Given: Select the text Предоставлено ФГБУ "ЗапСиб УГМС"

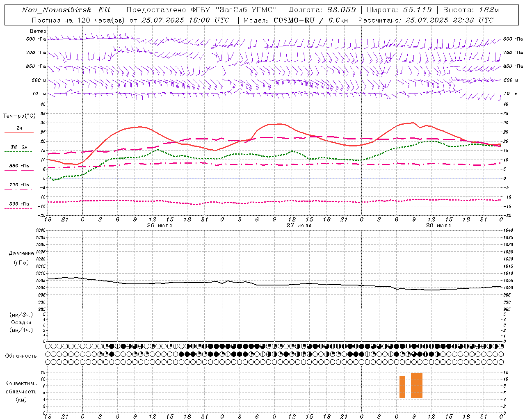Looking at the screenshot, I should [202, 10].
